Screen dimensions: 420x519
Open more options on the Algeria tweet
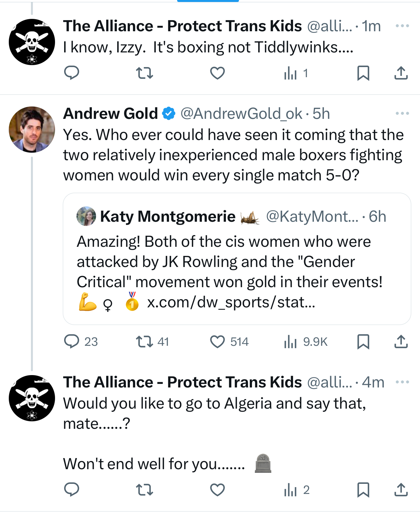pos(402,382)
